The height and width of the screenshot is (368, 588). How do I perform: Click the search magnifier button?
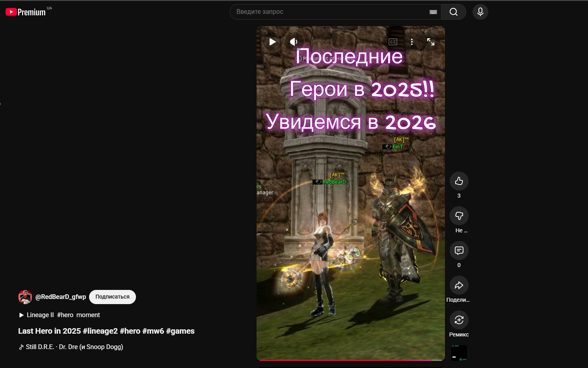453,12
